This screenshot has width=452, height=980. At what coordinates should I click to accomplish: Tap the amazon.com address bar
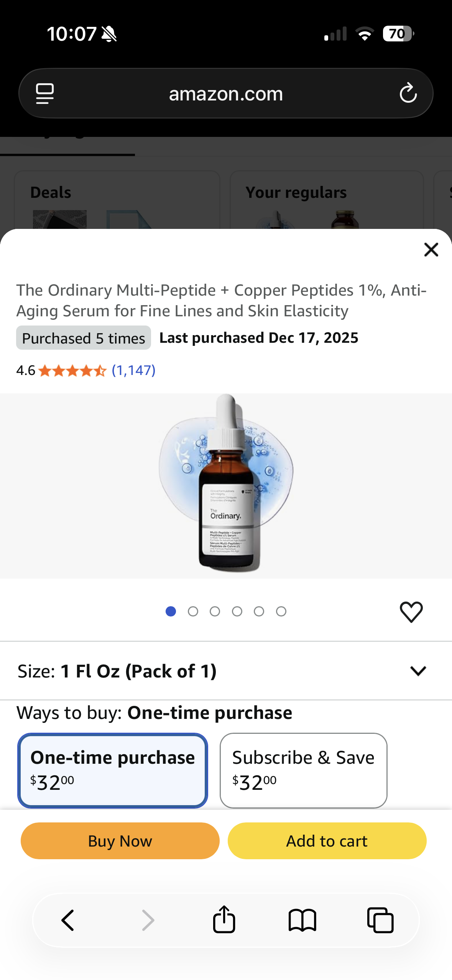(226, 94)
